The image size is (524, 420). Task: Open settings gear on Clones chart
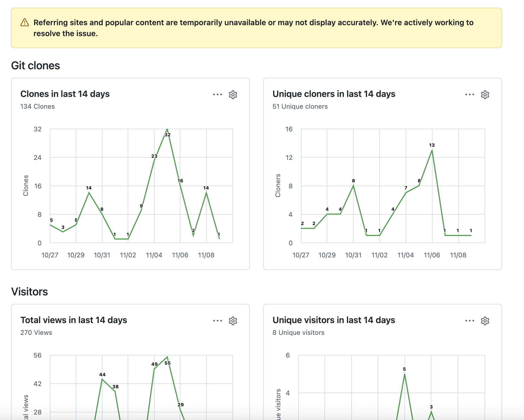[x=233, y=95]
